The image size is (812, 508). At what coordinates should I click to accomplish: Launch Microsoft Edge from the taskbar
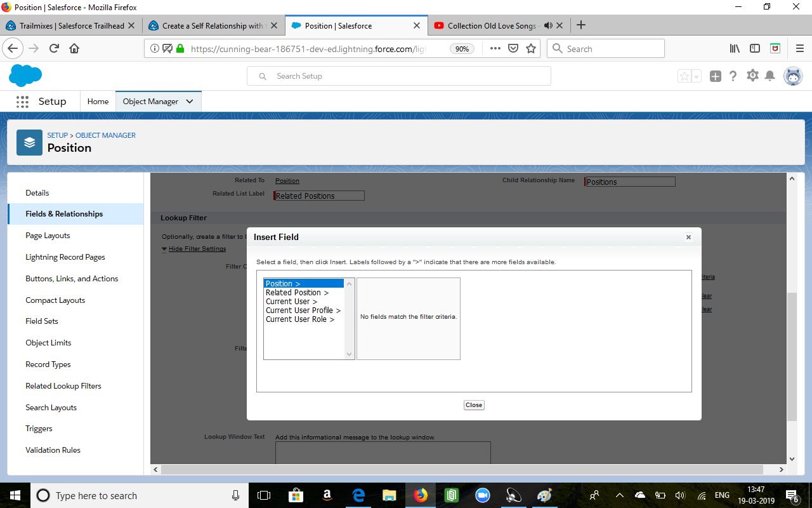[358, 495]
